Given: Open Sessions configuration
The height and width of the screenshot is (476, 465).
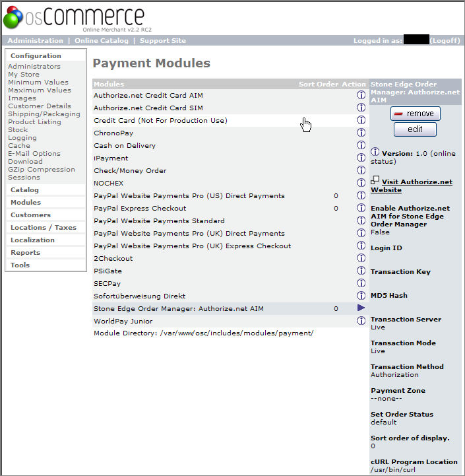Looking at the screenshot, I should [x=24, y=178].
